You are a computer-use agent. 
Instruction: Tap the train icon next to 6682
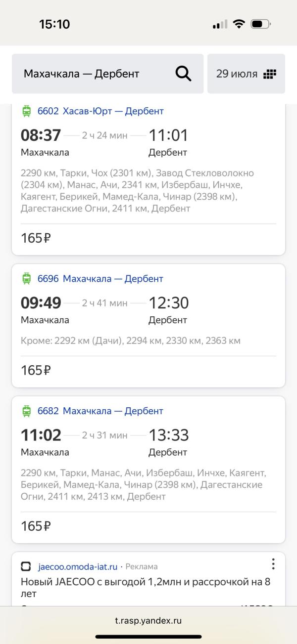click(x=26, y=411)
